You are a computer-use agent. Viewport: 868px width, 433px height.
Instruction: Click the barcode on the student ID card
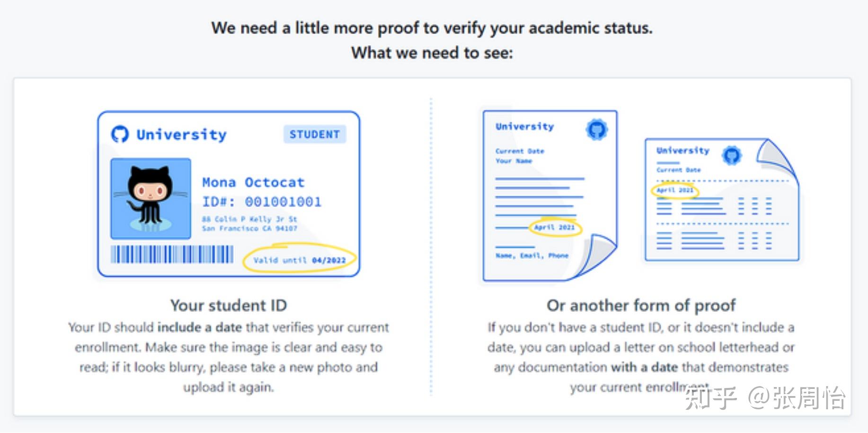click(x=172, y=254)
